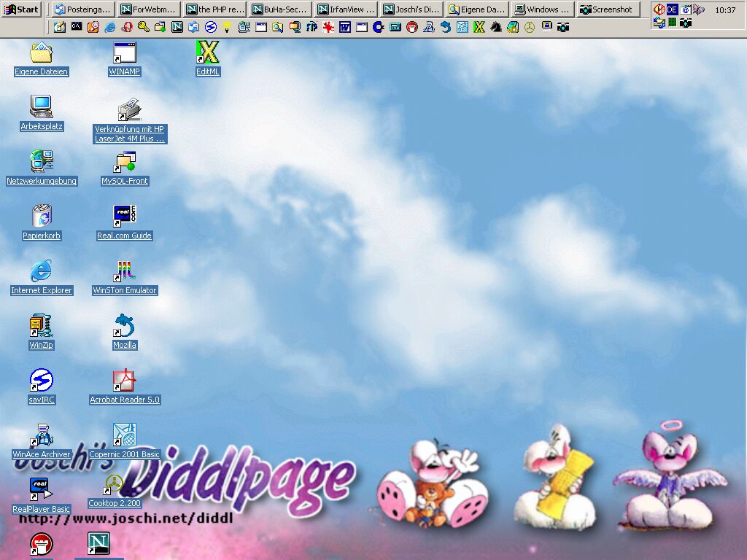
Task: Switch to the BuHa-Sec... taskbar window
Action: [280, 9]
